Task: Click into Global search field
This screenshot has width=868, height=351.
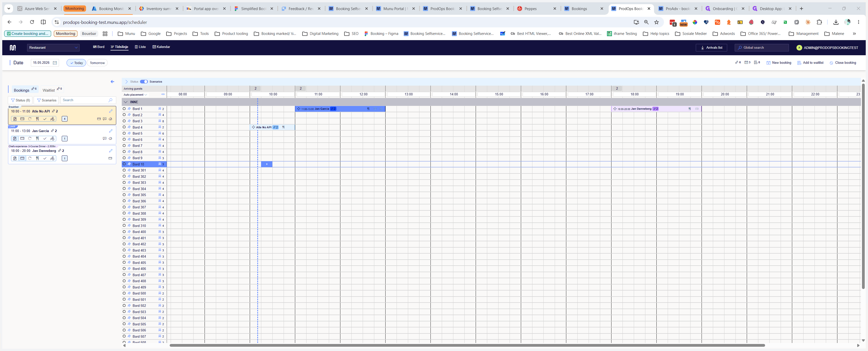Action: click(762, 47)
